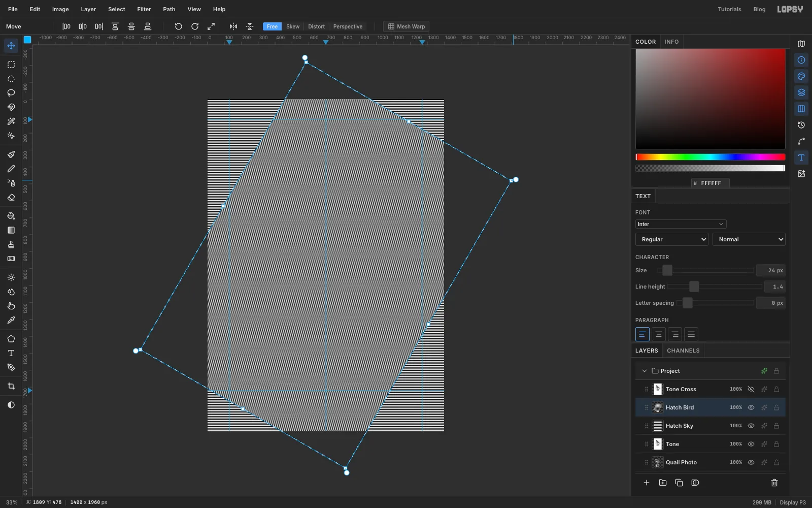812x508 pixels.
Task: Click the rotate counter-clockwise icon
Action: [178, 26]
